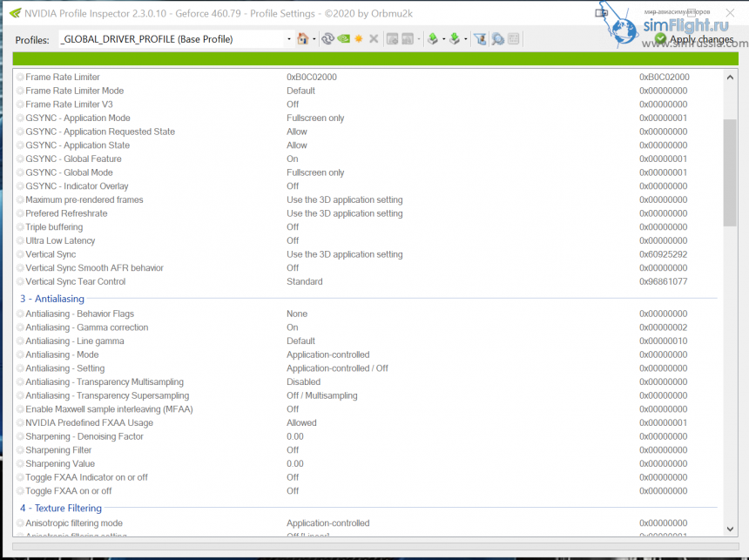Refresh the profile list

[x=327, y=38]
